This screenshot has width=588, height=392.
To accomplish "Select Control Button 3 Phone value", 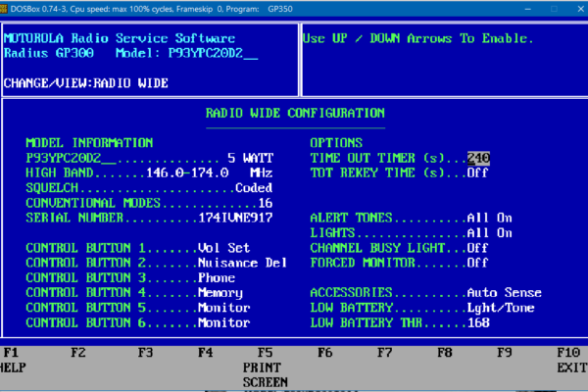I will tap(217, 277).
